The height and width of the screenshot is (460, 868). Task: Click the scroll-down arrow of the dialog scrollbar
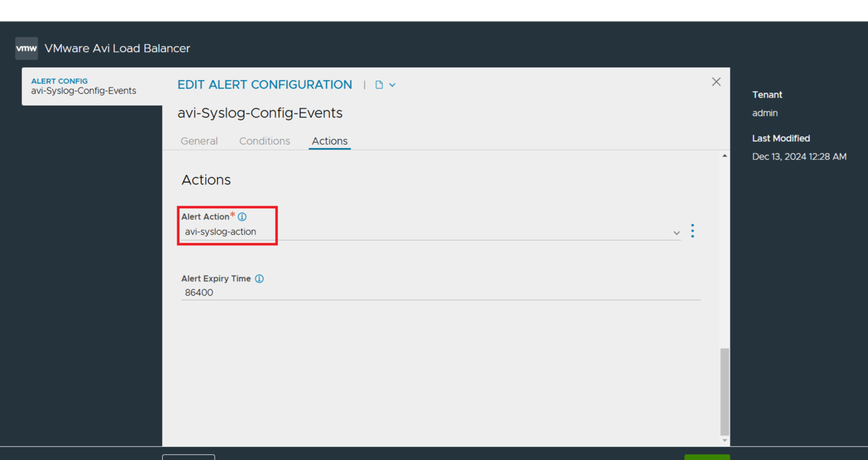(x=726, y=440)
